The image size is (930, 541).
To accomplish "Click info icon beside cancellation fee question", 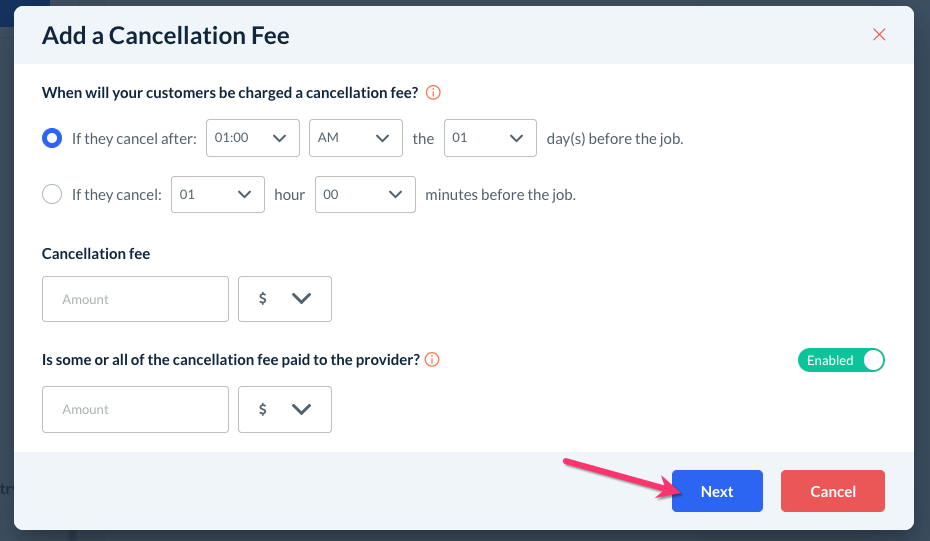I will [433, 93].
